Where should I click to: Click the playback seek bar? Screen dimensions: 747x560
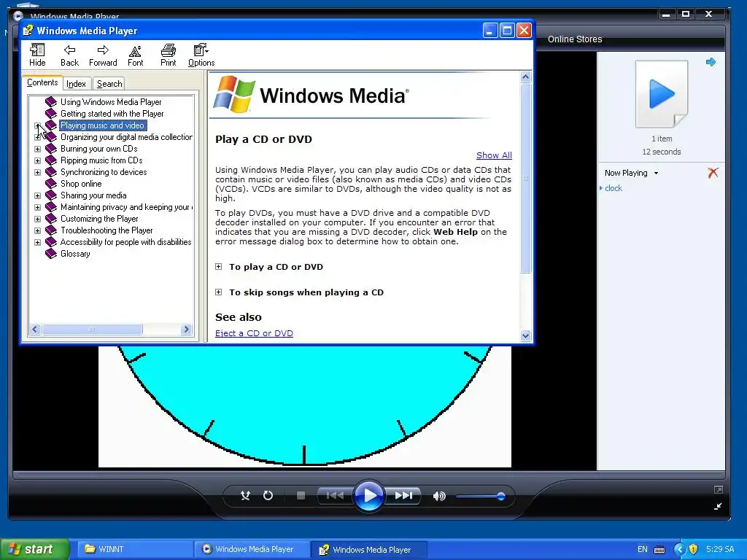[368, 475]
